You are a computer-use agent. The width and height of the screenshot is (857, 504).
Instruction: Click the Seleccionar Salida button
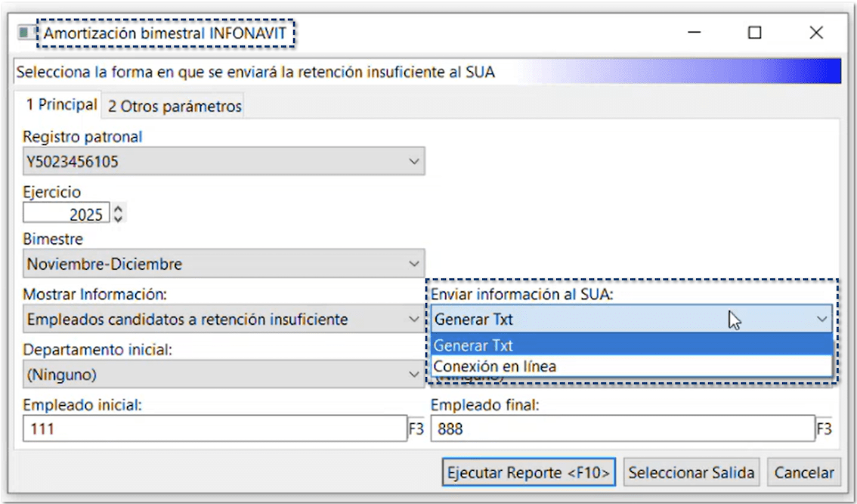click(691, 473)
